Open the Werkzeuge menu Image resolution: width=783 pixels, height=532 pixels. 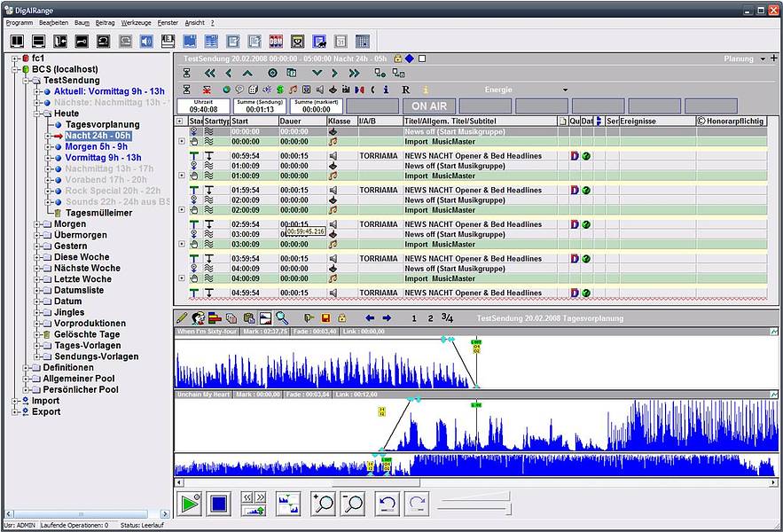click(x=136, y=21)
